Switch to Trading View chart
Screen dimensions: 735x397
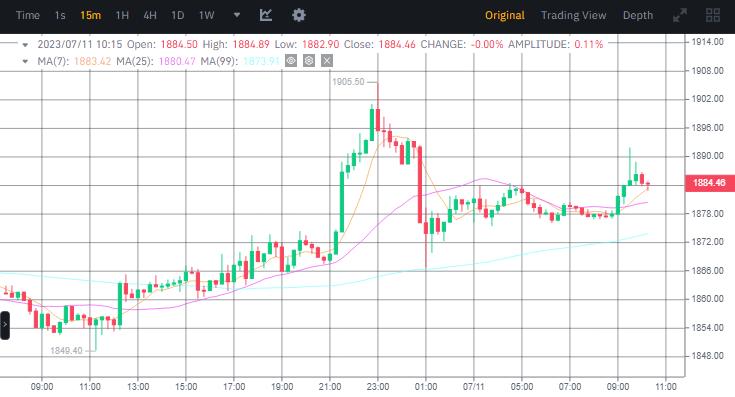574,15
